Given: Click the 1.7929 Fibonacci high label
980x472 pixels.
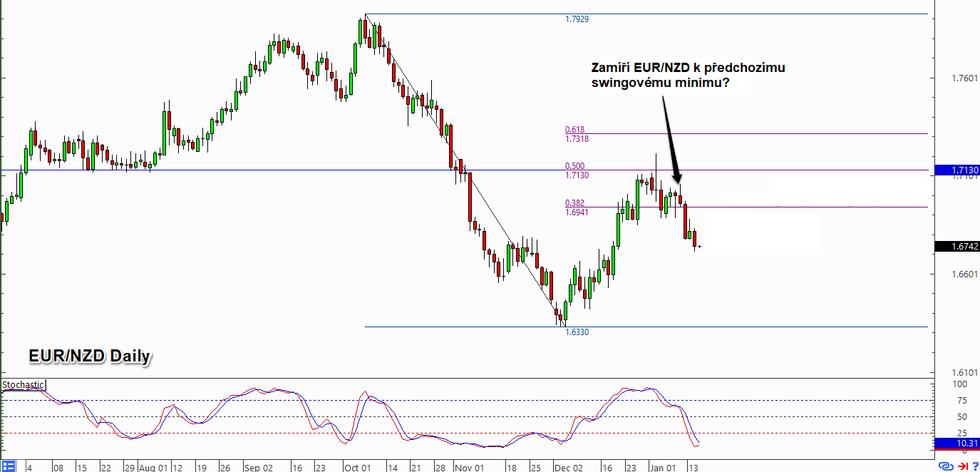Looking at the screenshot, I should point(577,19).
